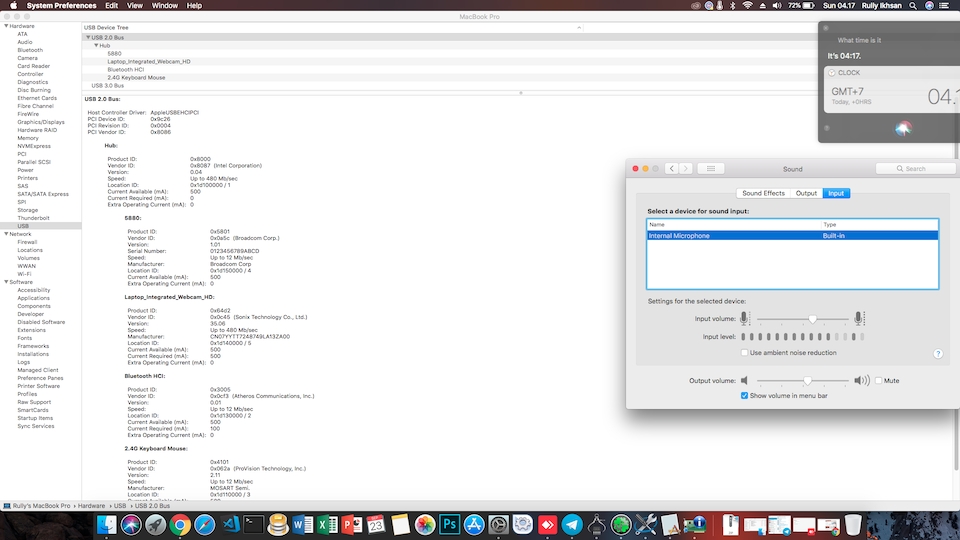The width and height of the screenshot is (960, 540).
Task: Select USB 3.0 Bus in device tree
Action: [108, 86]
